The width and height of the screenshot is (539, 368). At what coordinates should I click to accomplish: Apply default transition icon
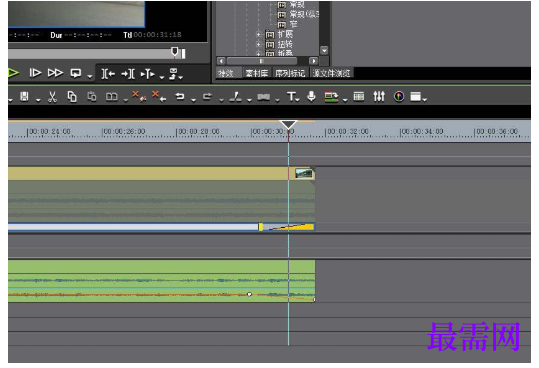pyautogui.click(x=264, y=97)
